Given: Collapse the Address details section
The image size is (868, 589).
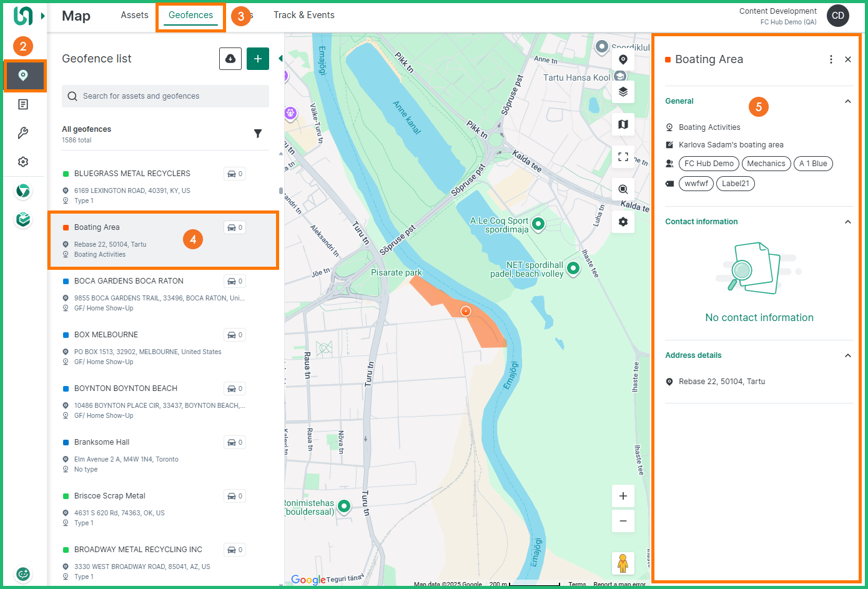Looking at the screenshot, I should point(847,355).
